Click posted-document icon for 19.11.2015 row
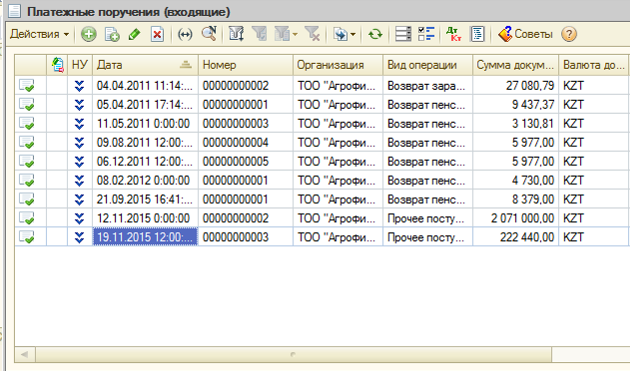Image resolution: width=630 pixels, height=371 pixels. (x=27, y=237)
